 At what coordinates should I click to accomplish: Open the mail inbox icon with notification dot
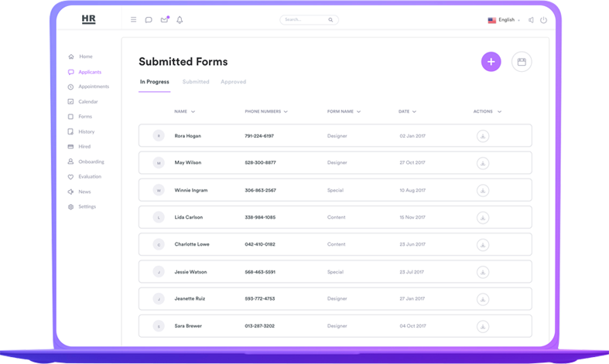164,20
